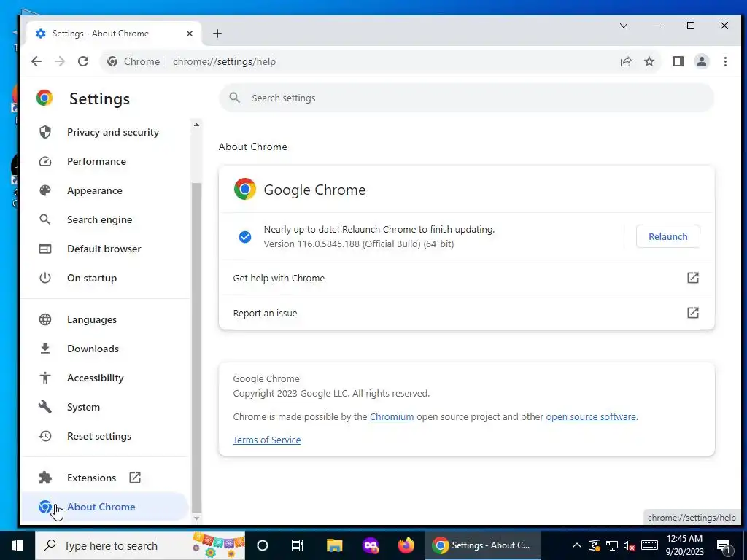Screen dimensions: 747x560
Task: Open Accessibility settings
Action: click(96, 378)
